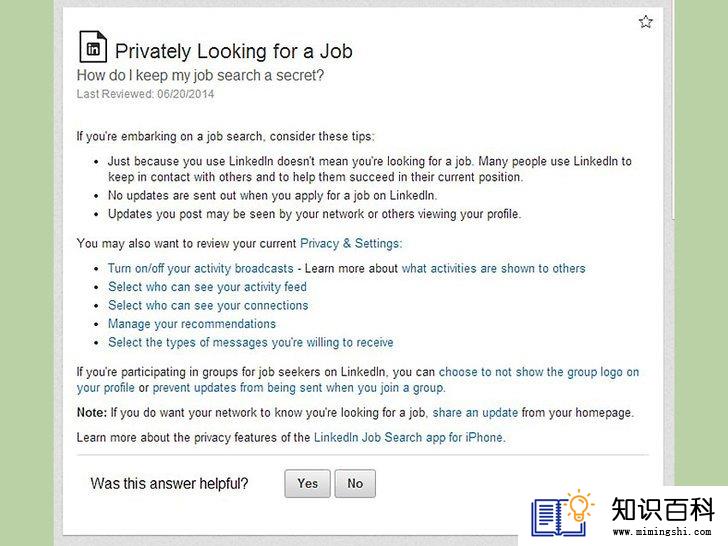Click the Yes helpful button

(307, 483)
